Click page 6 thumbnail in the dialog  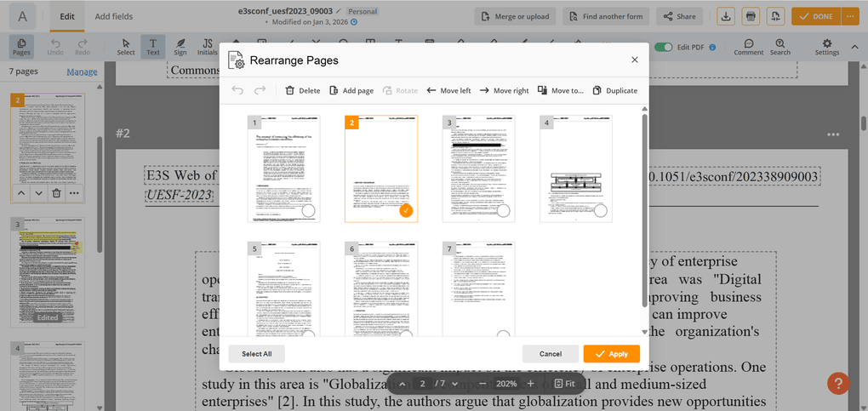coord(381,288)
